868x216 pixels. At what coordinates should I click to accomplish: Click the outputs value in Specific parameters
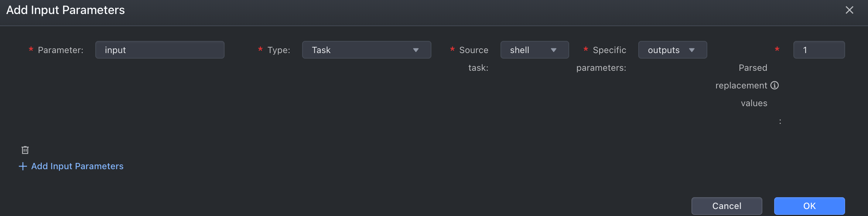tap(663, 50)
